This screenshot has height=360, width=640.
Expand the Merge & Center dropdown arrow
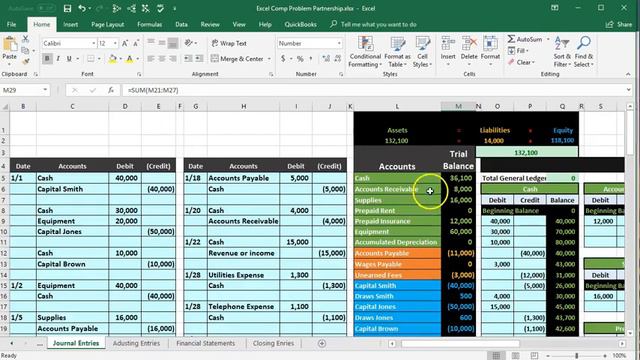click(x=269, y=59)
